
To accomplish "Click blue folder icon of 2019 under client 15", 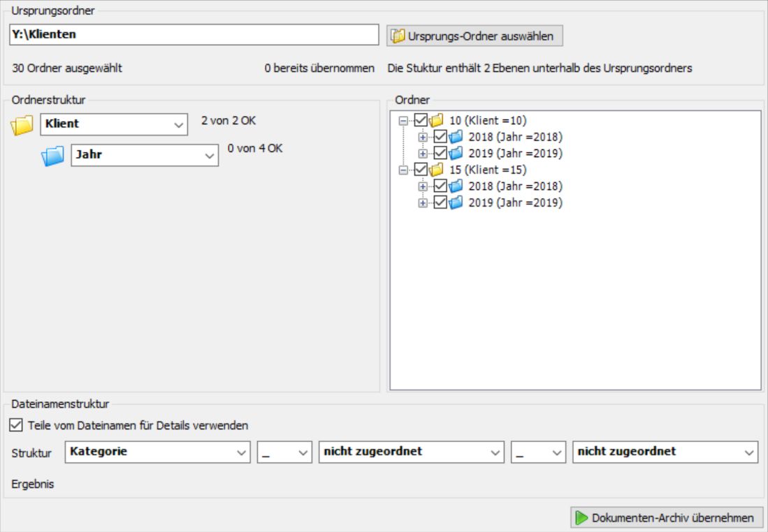I will coord(456,203).
